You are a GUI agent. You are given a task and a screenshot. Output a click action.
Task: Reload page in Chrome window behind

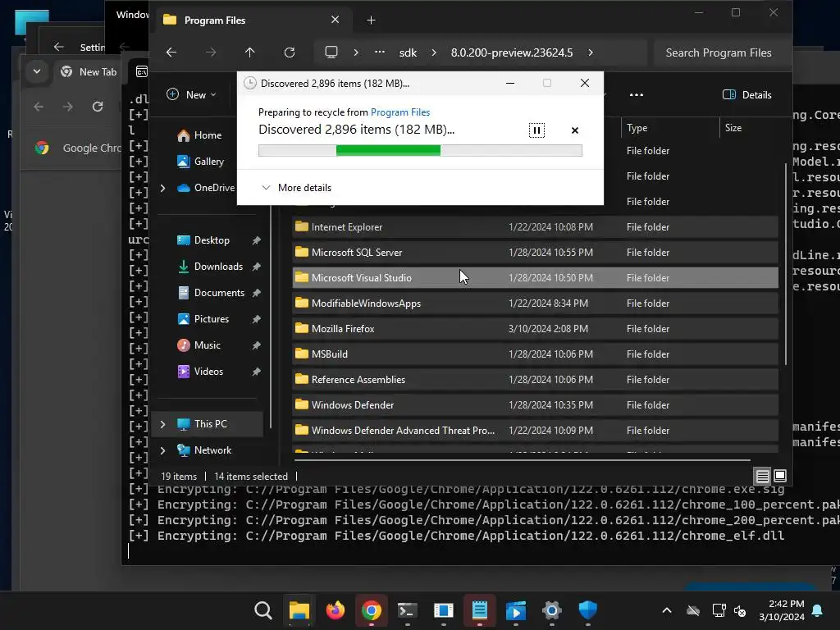[98, 107]
